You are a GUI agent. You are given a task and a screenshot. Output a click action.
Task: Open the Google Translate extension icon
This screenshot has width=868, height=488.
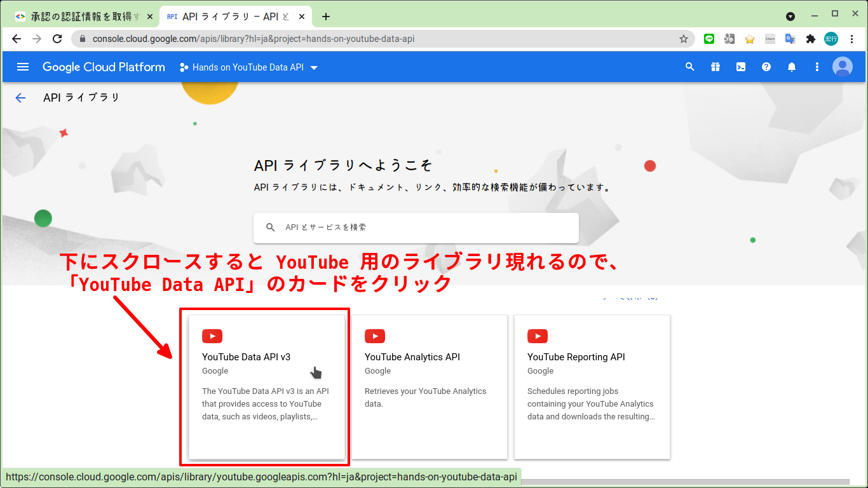click(x=790, y=39)
